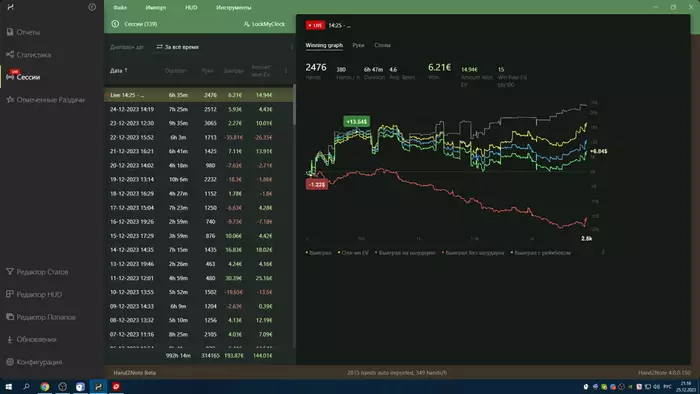The width and height of the screenshot is (700, 394).
Task: Sort sessions by Duration column
Action: tap(175, 71)
